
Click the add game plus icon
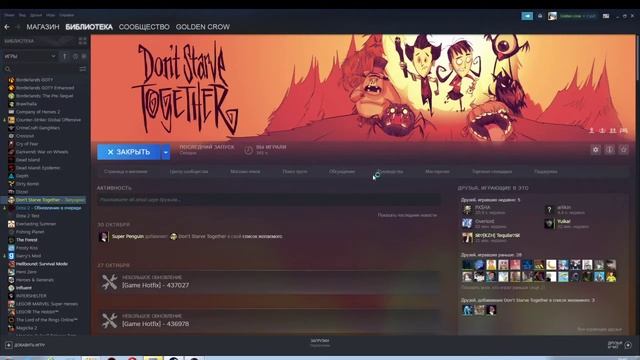[9, 345]
